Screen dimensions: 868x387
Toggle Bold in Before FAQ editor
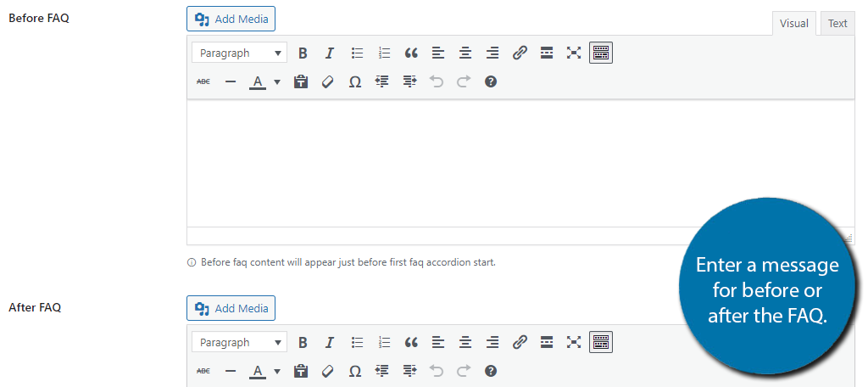tap(303, 53)
